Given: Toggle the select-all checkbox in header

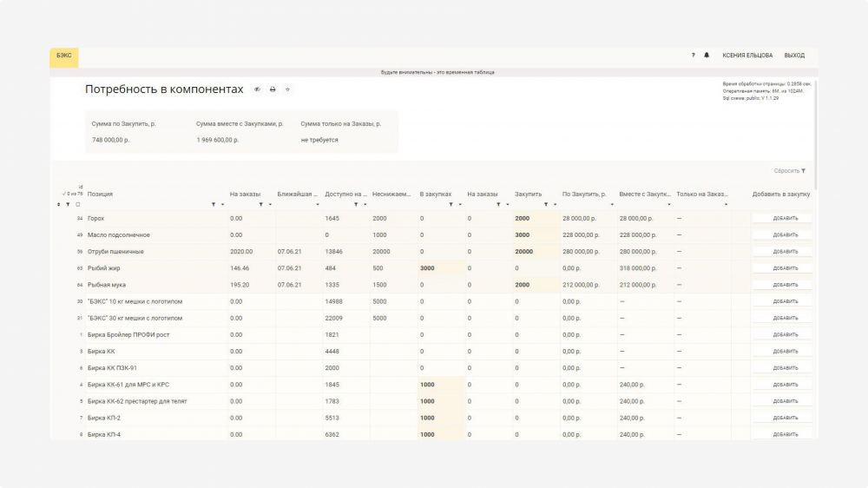Looking at the screenshot, I should (77, 204).
